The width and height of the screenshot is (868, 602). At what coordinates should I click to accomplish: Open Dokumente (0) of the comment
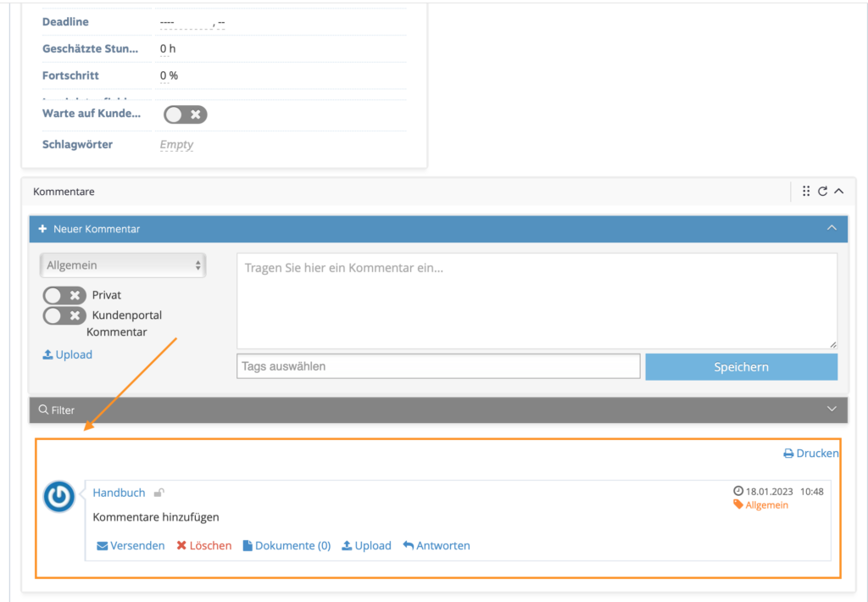click(287, 546)
